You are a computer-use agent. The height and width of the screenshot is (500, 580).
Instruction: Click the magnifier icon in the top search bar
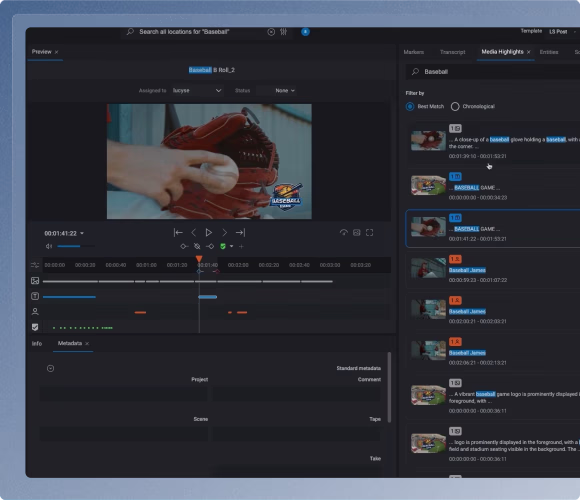tap(130, 32)
